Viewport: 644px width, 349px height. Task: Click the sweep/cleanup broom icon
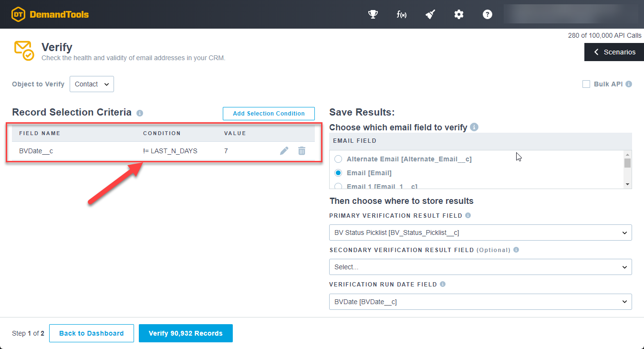click(430, 14)
